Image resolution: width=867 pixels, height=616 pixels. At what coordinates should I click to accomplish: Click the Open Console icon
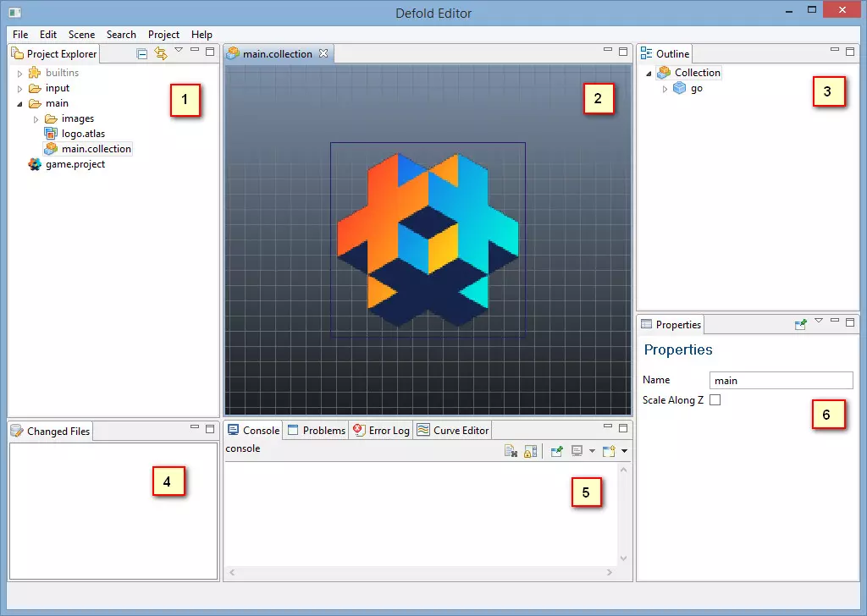(609, 452)
